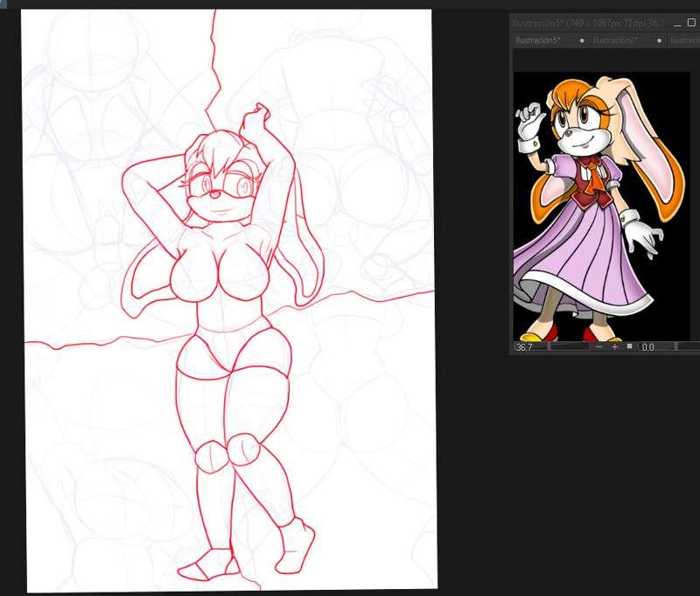Click the colored reference image in floating window

(x=601, y=207)
